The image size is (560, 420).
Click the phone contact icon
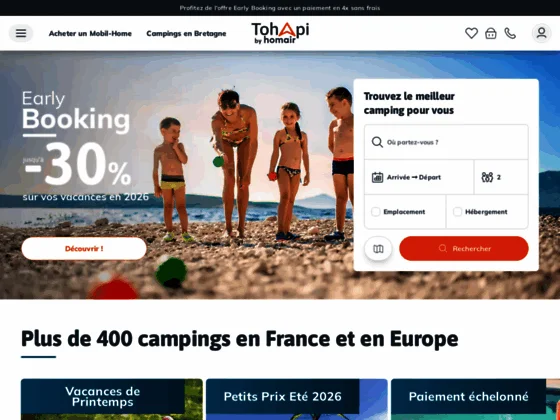[510, 33]
